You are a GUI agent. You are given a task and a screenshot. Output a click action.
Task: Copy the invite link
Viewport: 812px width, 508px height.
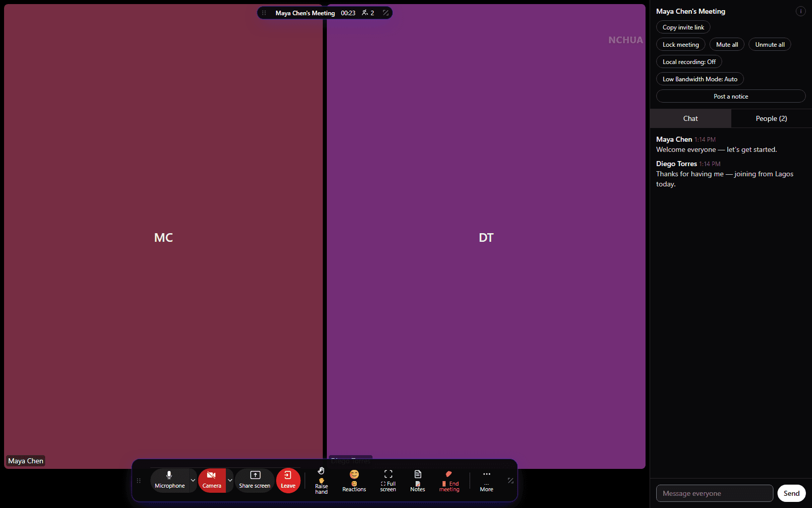[x=683, y=27]
